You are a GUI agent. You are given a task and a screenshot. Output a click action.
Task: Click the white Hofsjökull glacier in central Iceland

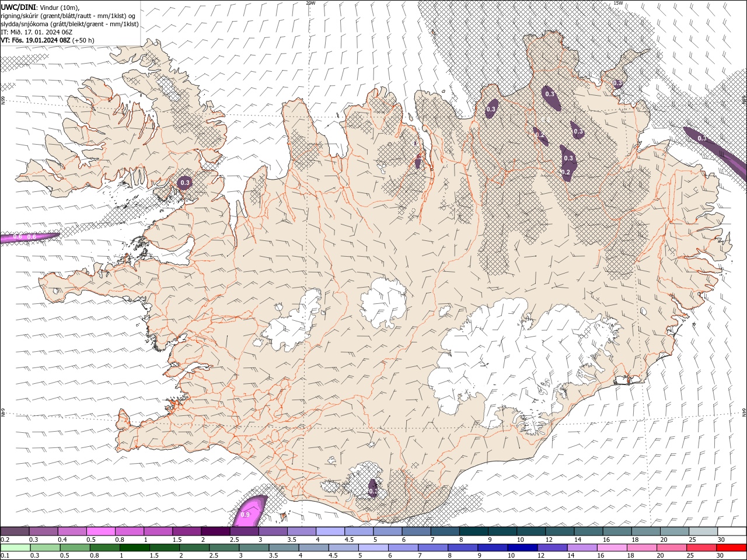coord(383,303)
